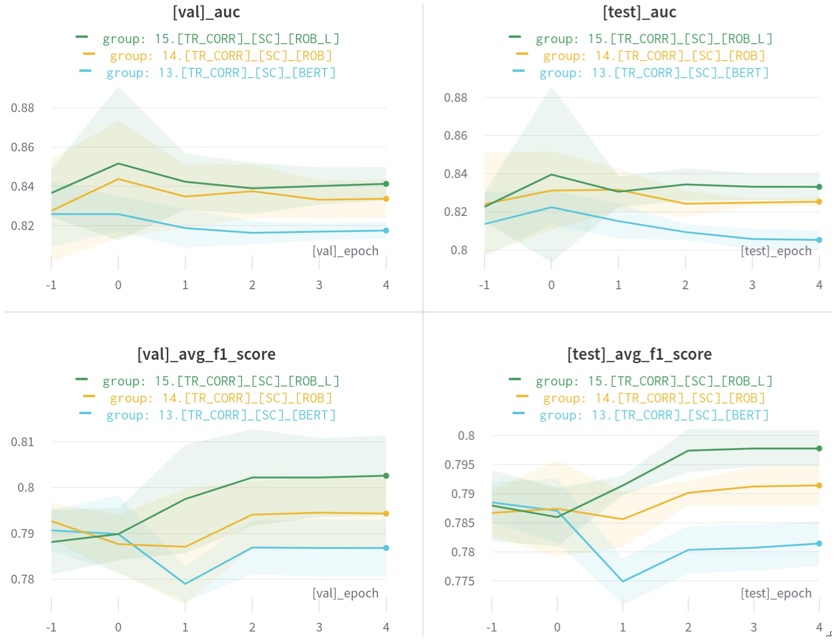Screen dimensions: 840x643
Task: Click orange legend swatch in [val]_avg_f1_score chart
Action: tap(89, 396)
